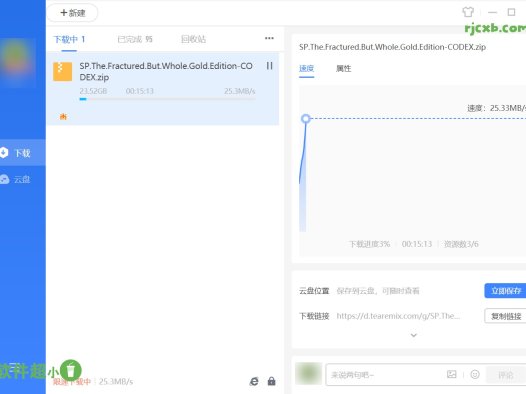This screenshot has width=526, height=394.
Task: Open the browser (IE) icon at bottom
Action: point(254,381)
